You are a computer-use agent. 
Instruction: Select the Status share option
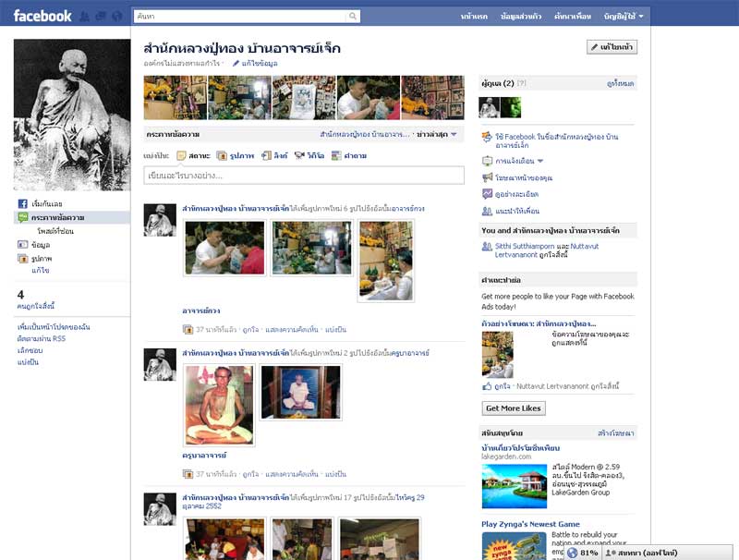[x=194, y=155]
